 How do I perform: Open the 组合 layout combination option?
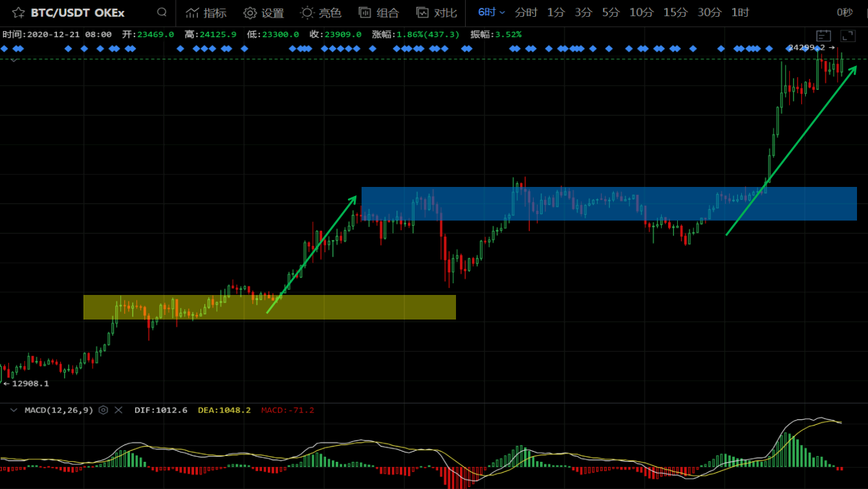(379, 12)
